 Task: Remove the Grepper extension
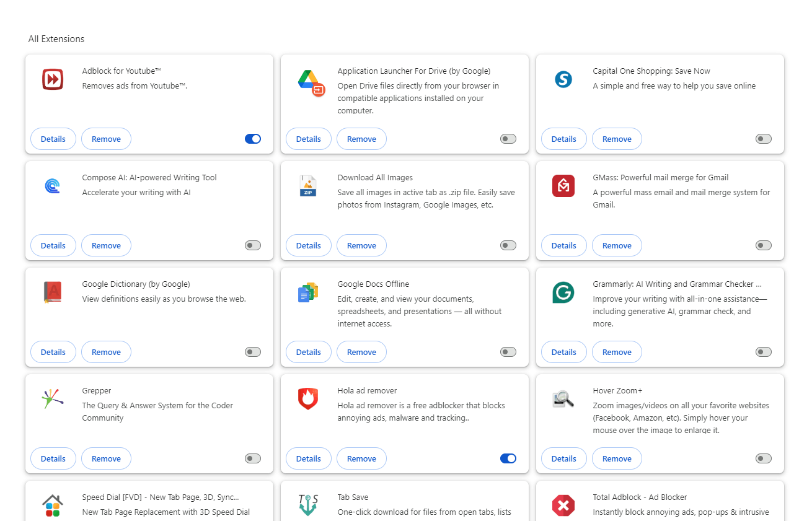coord(106,458)
